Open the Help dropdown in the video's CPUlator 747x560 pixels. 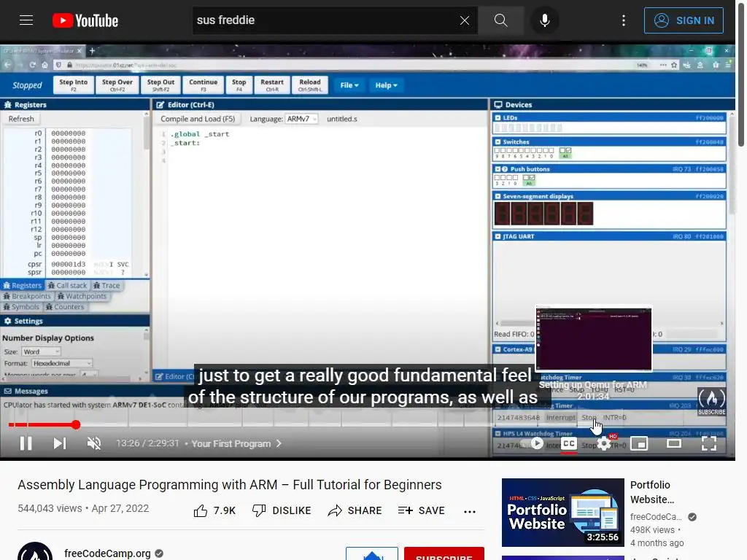tap(386, 85)
